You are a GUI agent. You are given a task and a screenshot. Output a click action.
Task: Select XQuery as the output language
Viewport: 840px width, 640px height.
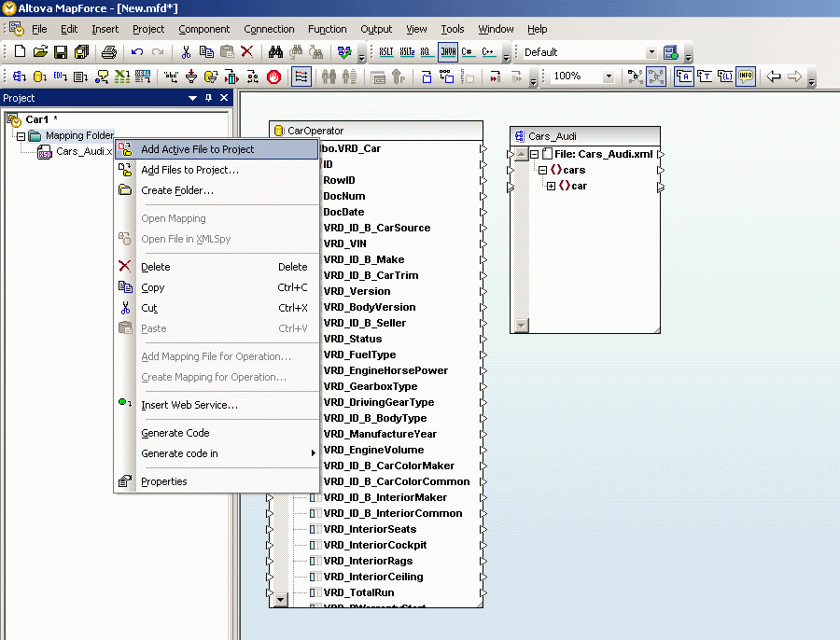click(426, 52)
